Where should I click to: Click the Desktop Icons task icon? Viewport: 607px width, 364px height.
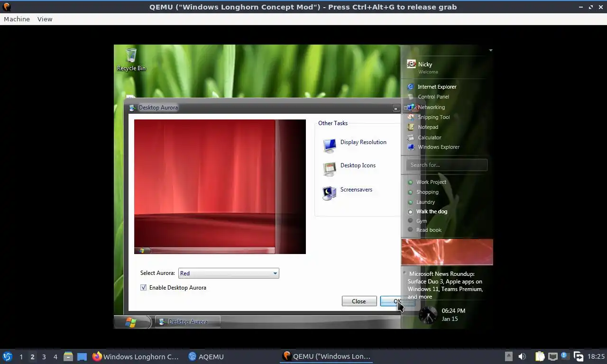click(329, 169)
